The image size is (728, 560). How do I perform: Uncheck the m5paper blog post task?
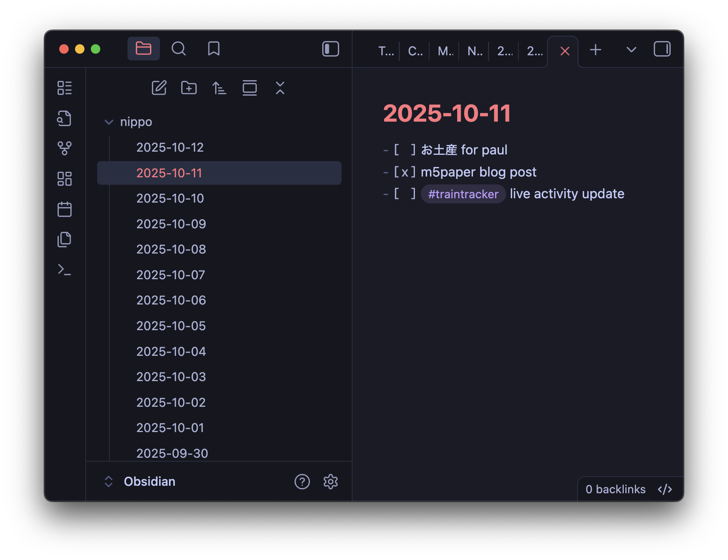point(405,172)
